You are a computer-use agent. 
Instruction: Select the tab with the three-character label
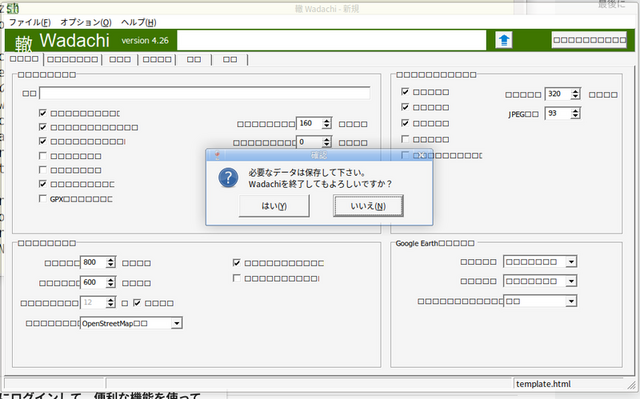[120, 60]
